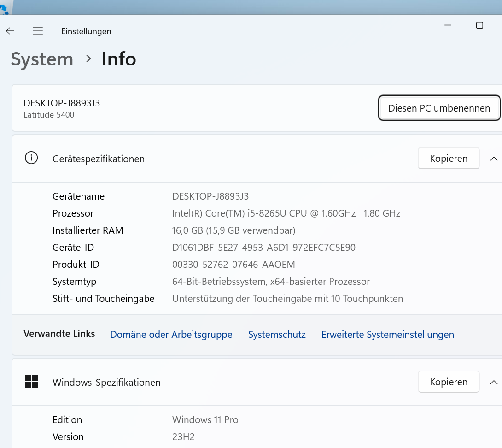The image size is (502, 448).
Task: Maximize the Einstellungen window
Action: 479,25
